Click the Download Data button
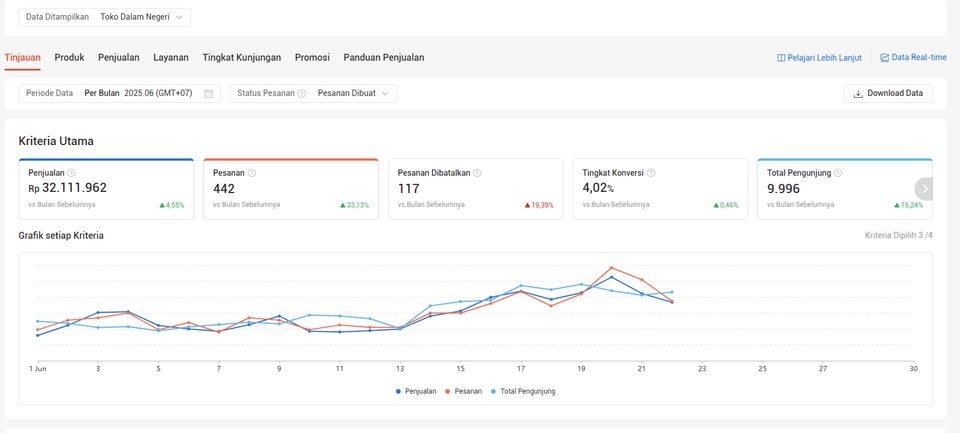This screenshot has width=960, height=433. (x=888, y=94)
